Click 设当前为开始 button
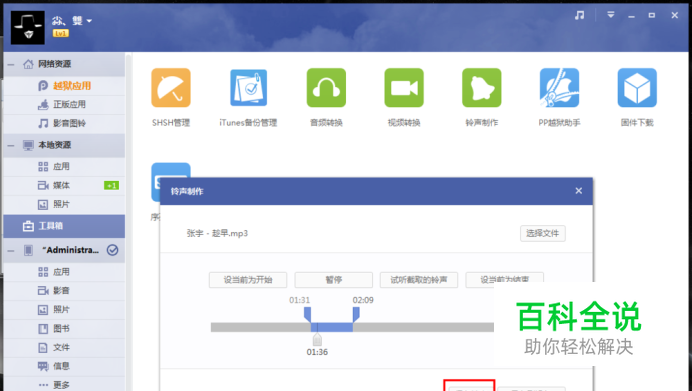Screen dimensions: 692x391 click(248, 280)
